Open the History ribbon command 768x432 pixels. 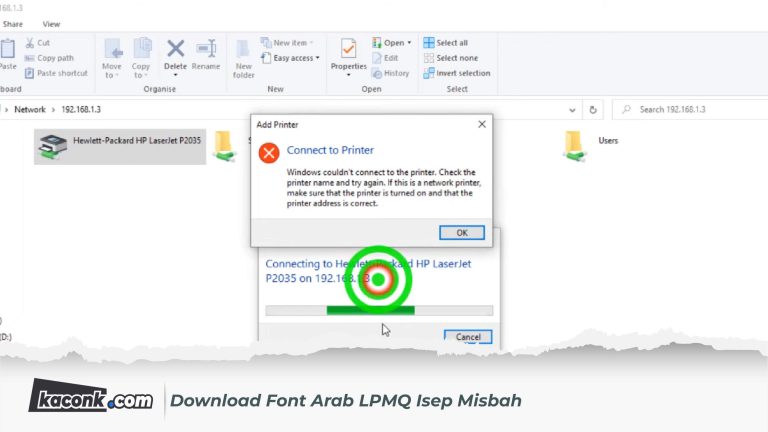(x=390, y=73)
